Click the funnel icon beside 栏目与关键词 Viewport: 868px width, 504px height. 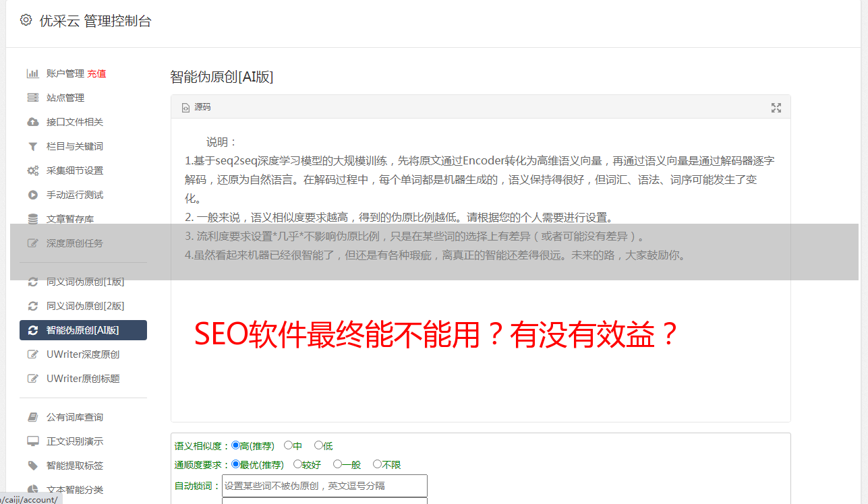click(x=32, y=146)
